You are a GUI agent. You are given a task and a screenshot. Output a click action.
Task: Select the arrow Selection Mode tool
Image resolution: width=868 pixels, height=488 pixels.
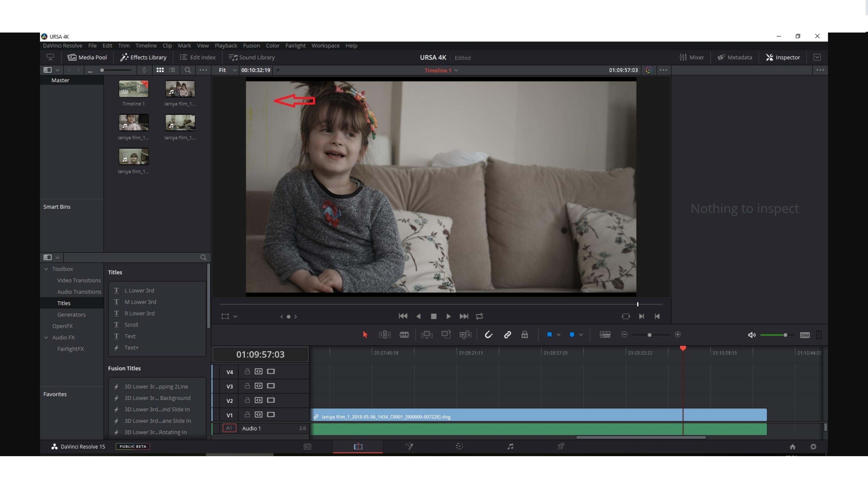click(365, 335)
